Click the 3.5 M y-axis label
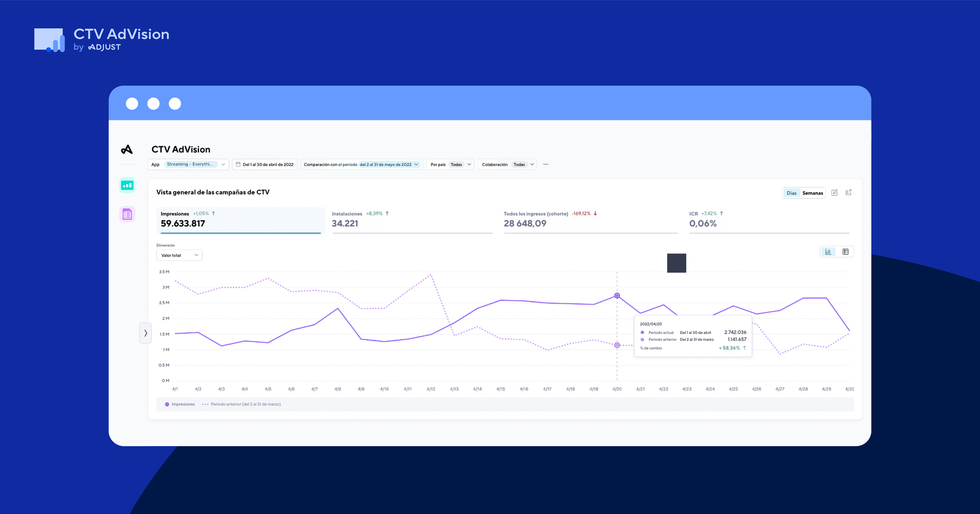 coord(164,272)
